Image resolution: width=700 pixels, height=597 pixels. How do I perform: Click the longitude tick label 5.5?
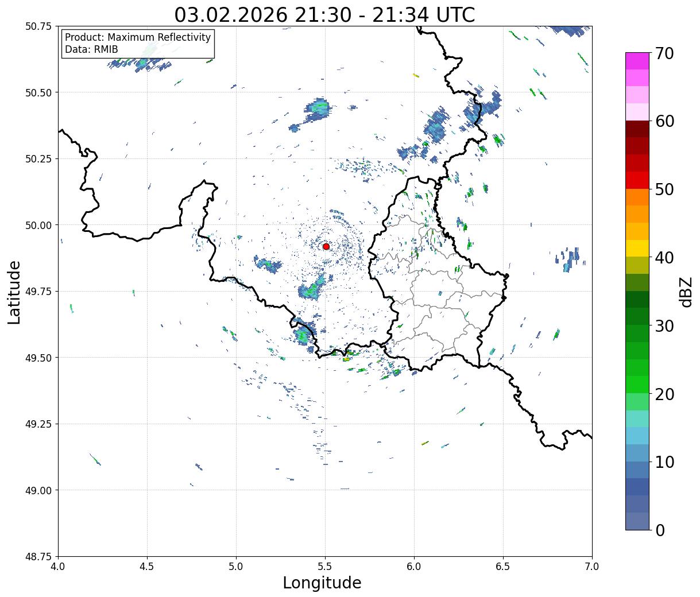pos(325,567)
